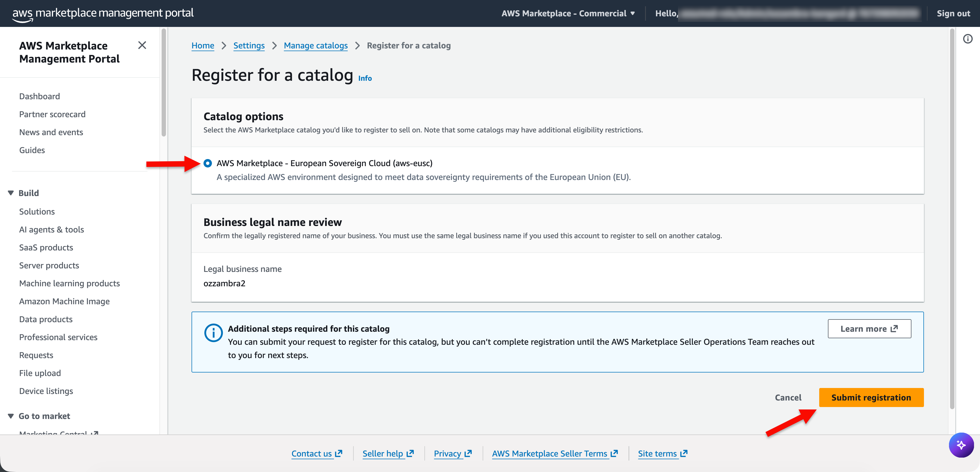Open Machine learning products
This screenshot has height=472, width=980.
[70, 284]
